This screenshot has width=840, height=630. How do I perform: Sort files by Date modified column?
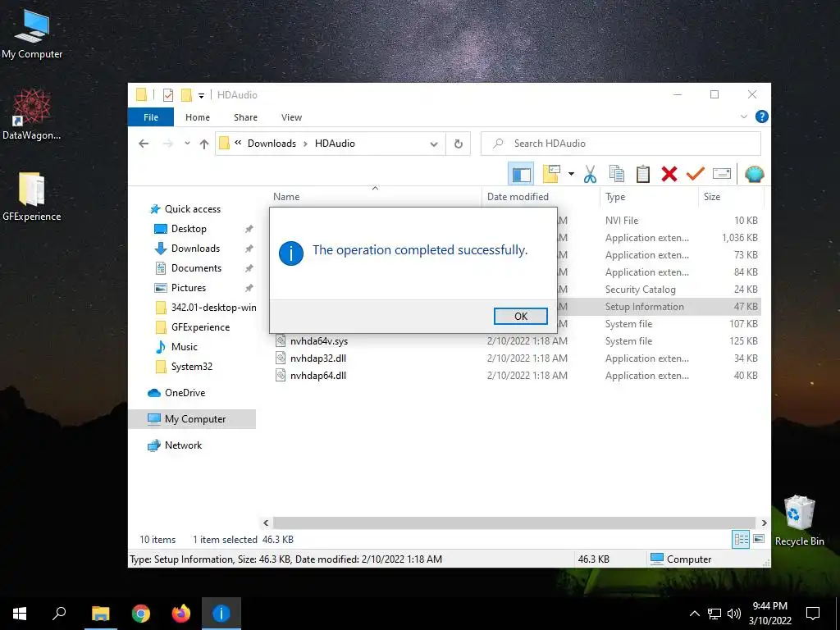[x=518, y=197]
